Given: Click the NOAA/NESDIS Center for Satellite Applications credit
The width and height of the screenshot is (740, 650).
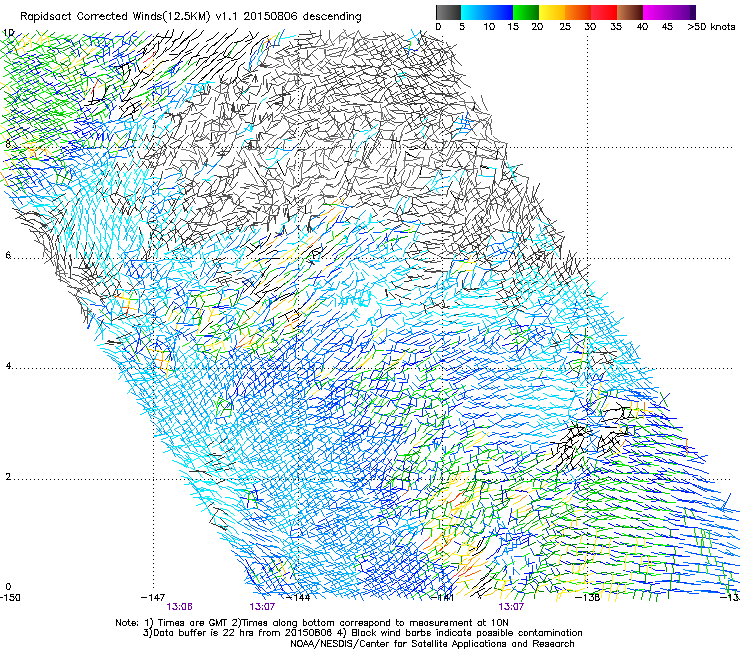Looking at the screenshot, I should click(432, 644).
